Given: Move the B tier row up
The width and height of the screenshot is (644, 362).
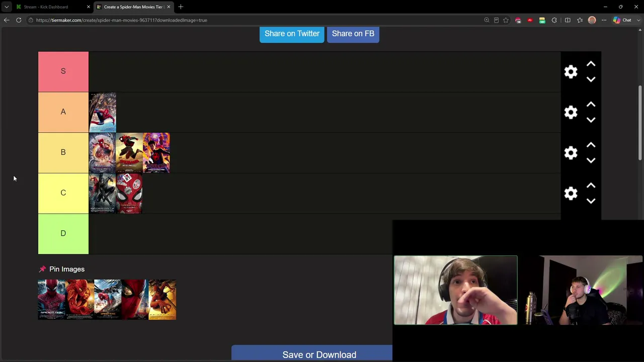Looking at the screenshot, I should click(591, 145).
